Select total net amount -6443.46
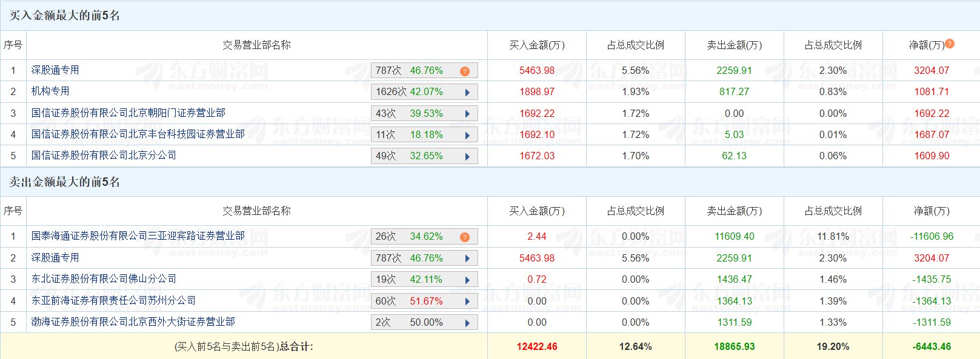The width and height of the screenshot is (980, 359). pos(932,347)
